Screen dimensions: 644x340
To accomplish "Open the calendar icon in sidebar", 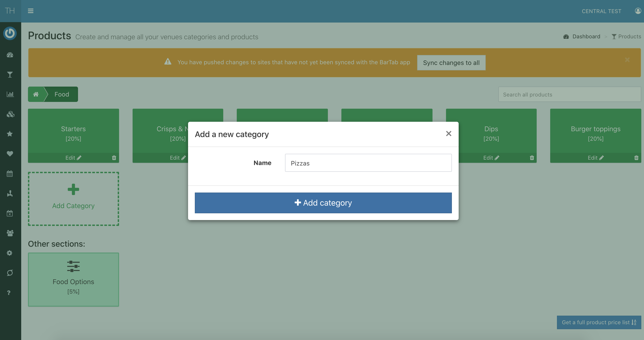I will [x=10, y=174].
